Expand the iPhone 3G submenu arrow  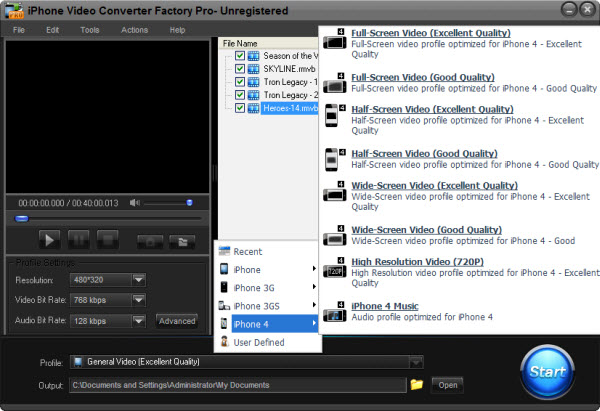314,287
